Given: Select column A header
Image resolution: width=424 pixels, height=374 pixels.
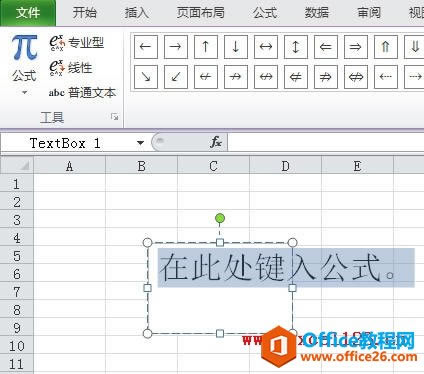Looking at the screenshot, I should coord(69,165).
